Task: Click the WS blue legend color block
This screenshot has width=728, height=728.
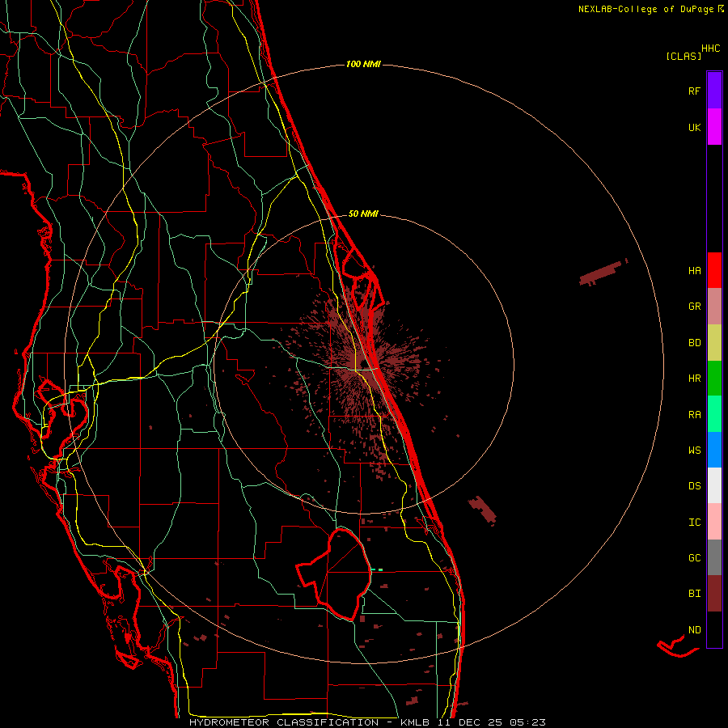Action: (x=714, y=450)
